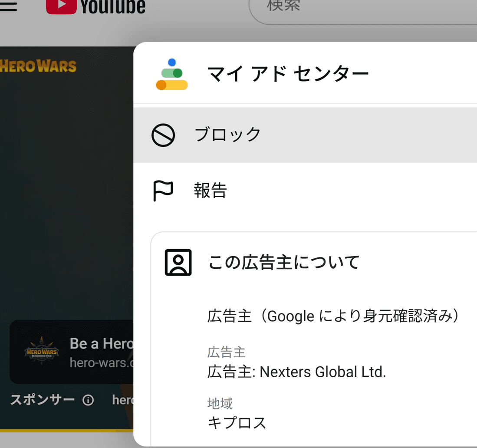Click the report flag icon

[x=163, y=191]
